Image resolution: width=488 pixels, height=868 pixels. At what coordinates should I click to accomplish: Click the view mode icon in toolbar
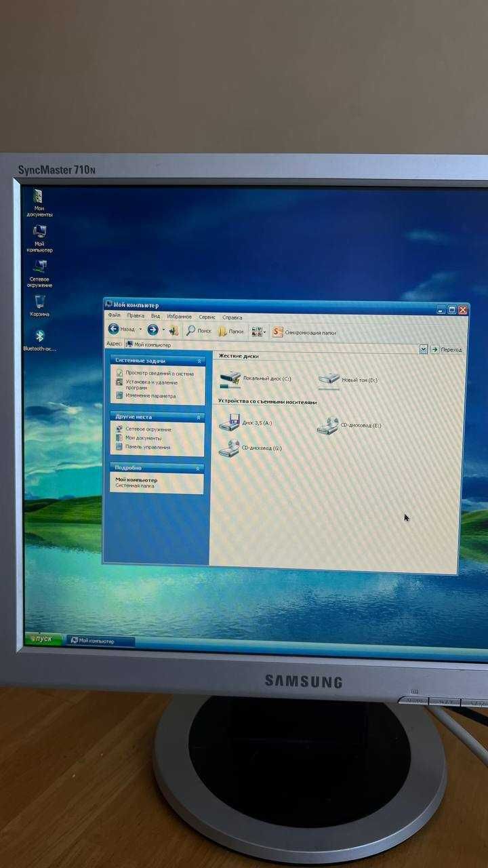[256, 332]
